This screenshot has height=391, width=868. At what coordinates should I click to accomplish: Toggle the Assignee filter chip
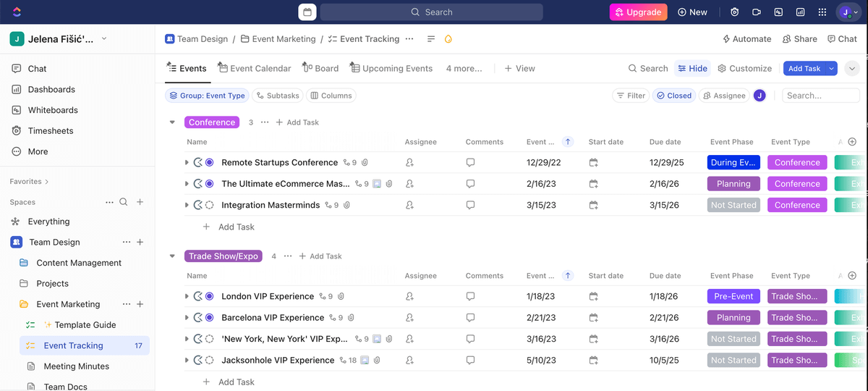pyautogui.click(x=724, y=96)
